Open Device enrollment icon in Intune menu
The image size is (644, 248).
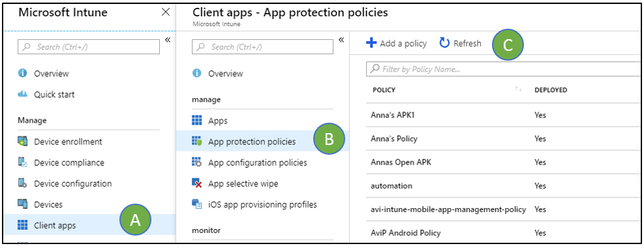[23, 142]
